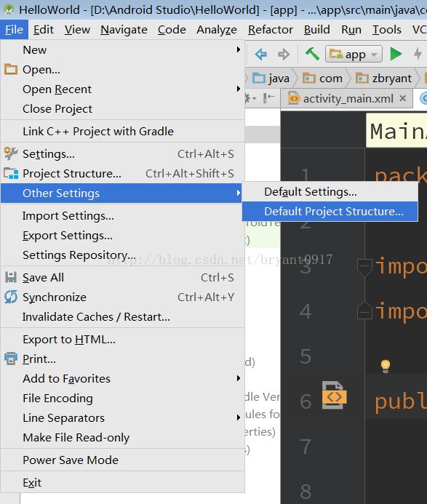Viewport: 427px width, 504px height.
Task: Click the java folder breadcrumb
Action: (x=271, y=78)
